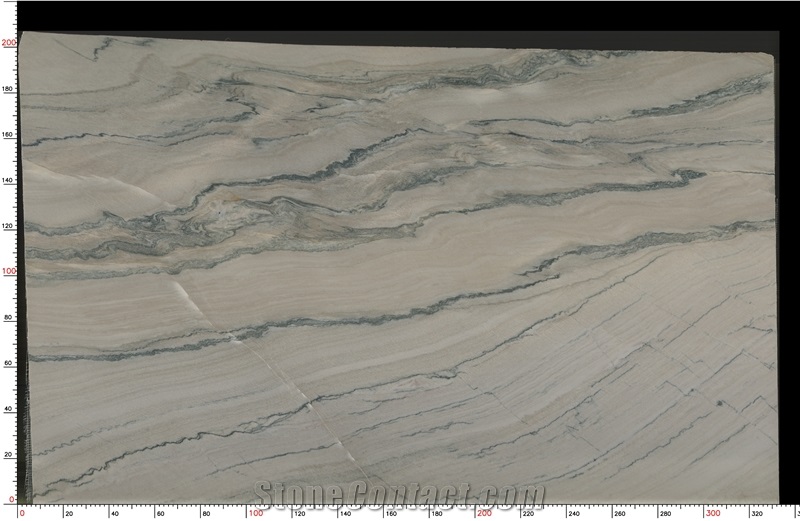Click the 280 mark on the horizontal ruler
This screenshot has height=521, width=800.
pos(665,513)
